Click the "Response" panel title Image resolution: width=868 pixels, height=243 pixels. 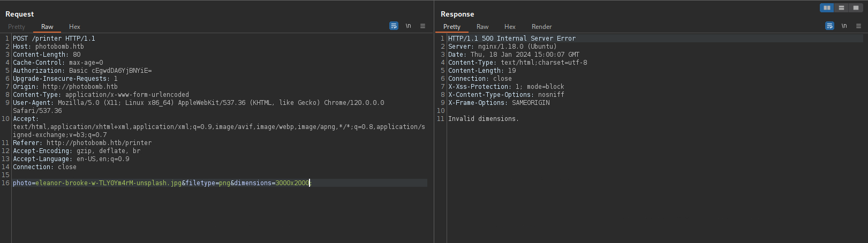coord(457,14)
